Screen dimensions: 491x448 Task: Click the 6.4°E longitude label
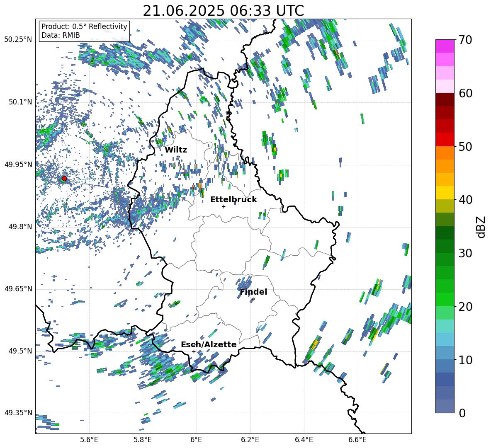pos(304,440)
